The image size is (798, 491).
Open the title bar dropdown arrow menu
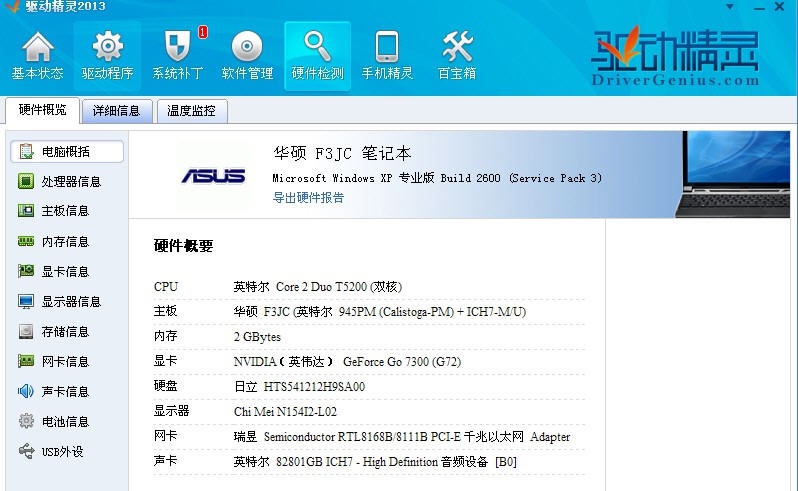(730, 7)
